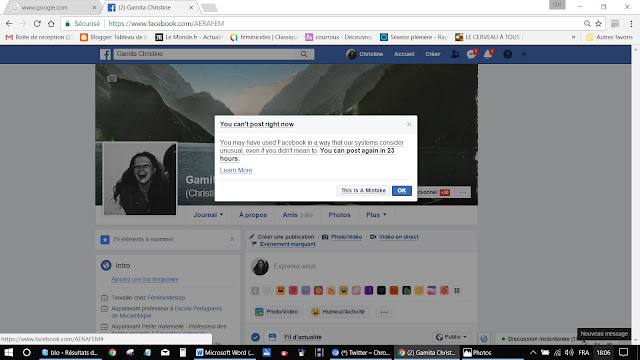Click the profile picture thumbnail

[140, 179]
